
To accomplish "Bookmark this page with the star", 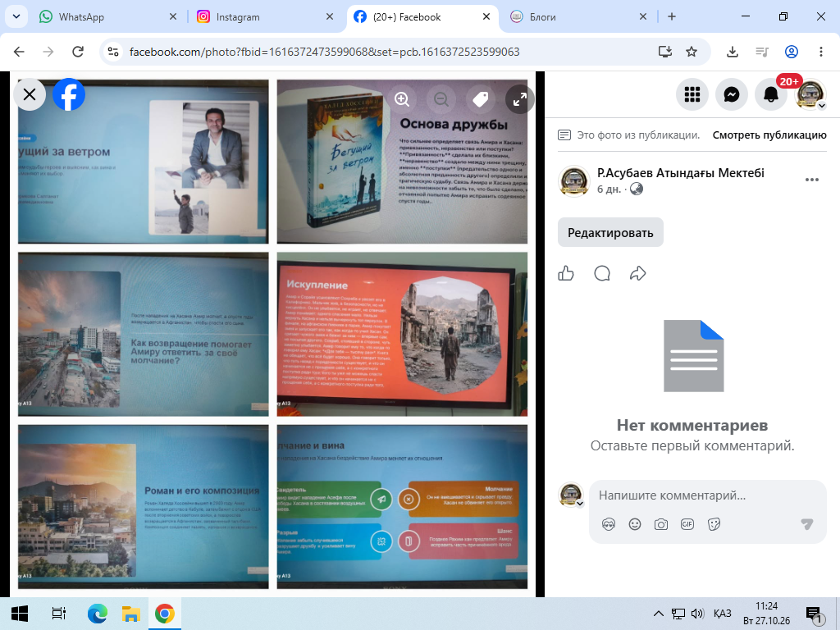I will pyautogui.click(x=692, y=52).
